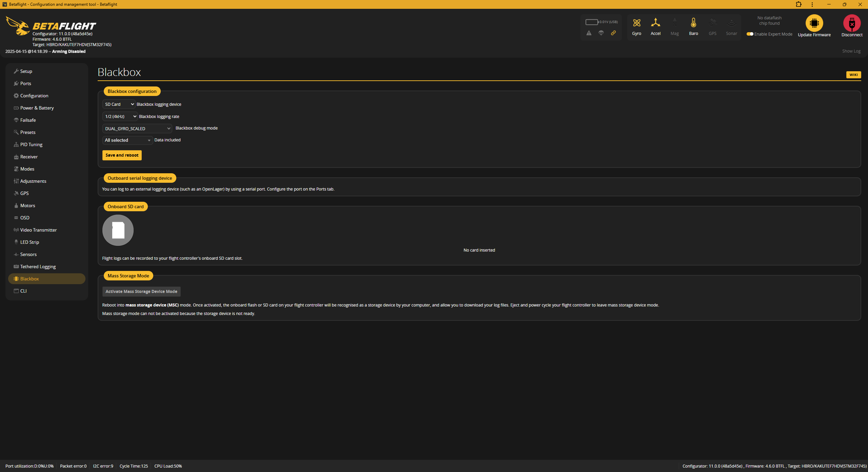Image resolution: width=868 pixels, height=472 pixels.
Task: Expand the Data included All selected dropdown
Action: 128,140
